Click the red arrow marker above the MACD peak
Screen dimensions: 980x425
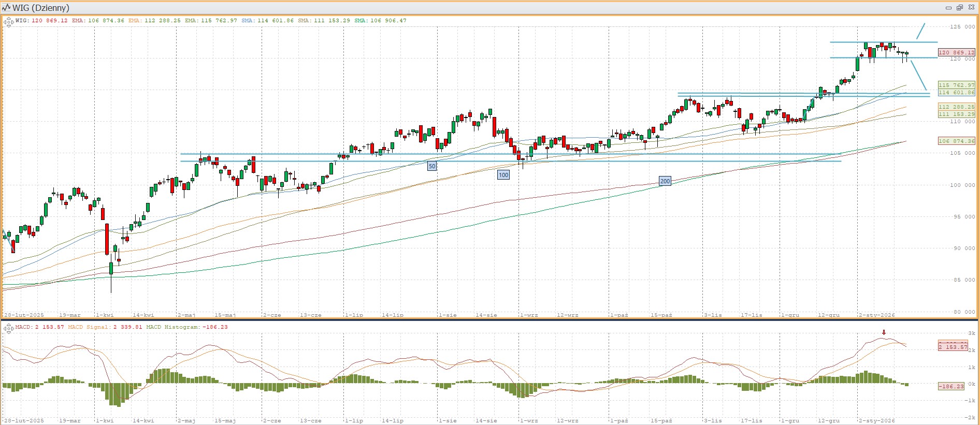point(884,333)
